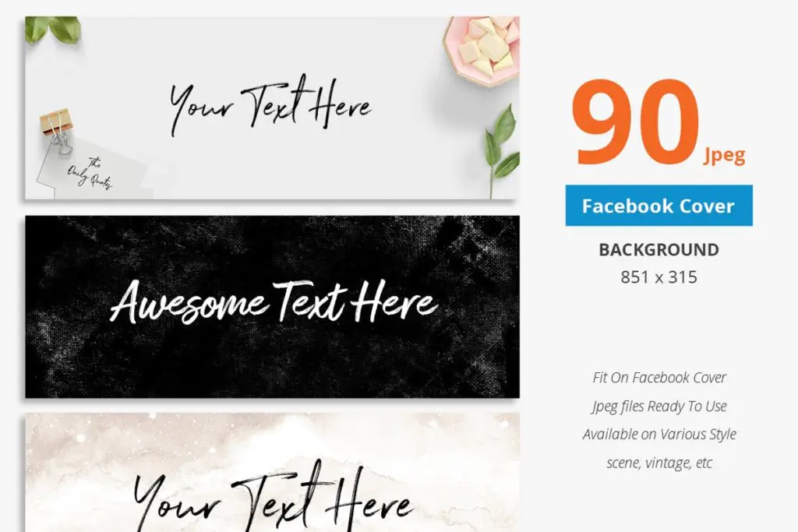Click the BACKGROUND heading text
The height and width of the screenshot is (532, 798).
pyautogui.click(x=659, y=250)
